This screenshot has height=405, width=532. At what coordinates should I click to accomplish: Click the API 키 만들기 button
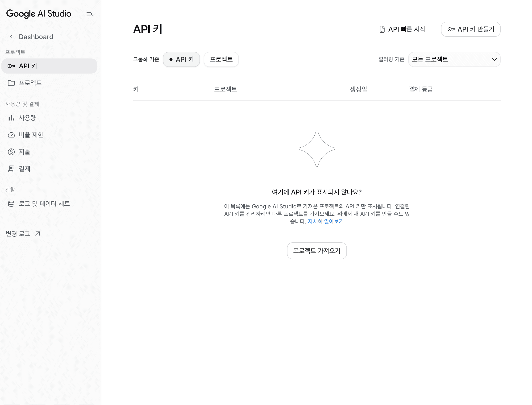470,29
